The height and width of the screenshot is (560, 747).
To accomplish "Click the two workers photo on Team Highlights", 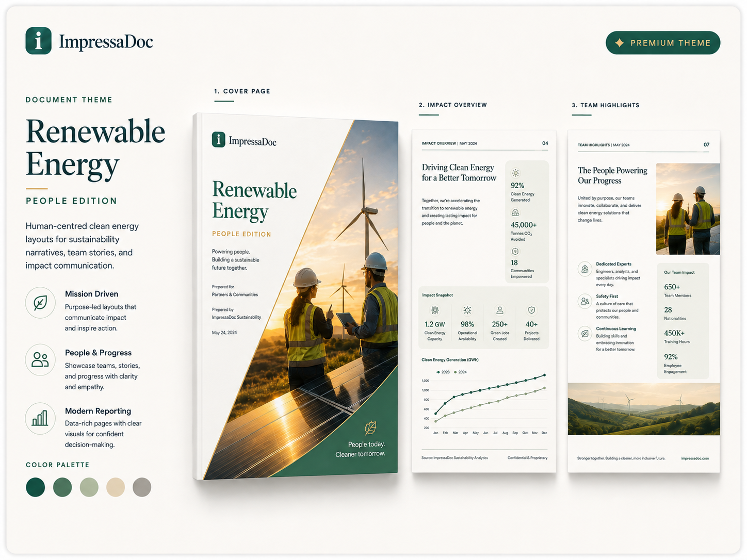I will [688, 209].
